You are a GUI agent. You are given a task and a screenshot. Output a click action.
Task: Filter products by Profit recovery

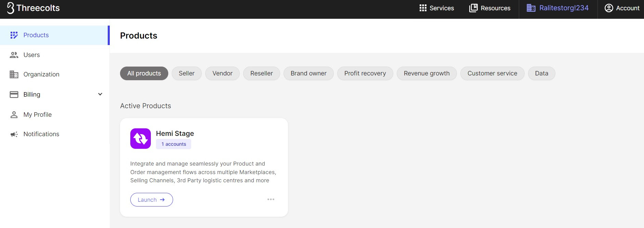365,73
